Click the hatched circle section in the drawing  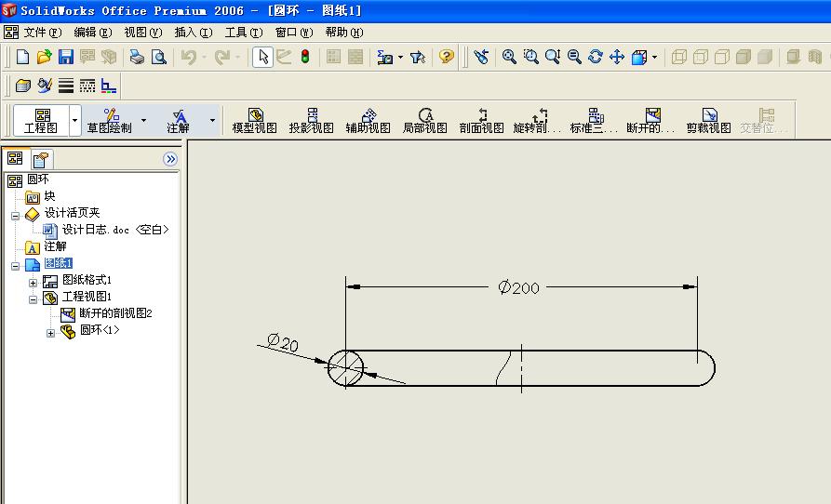click(x=345, y=367)
